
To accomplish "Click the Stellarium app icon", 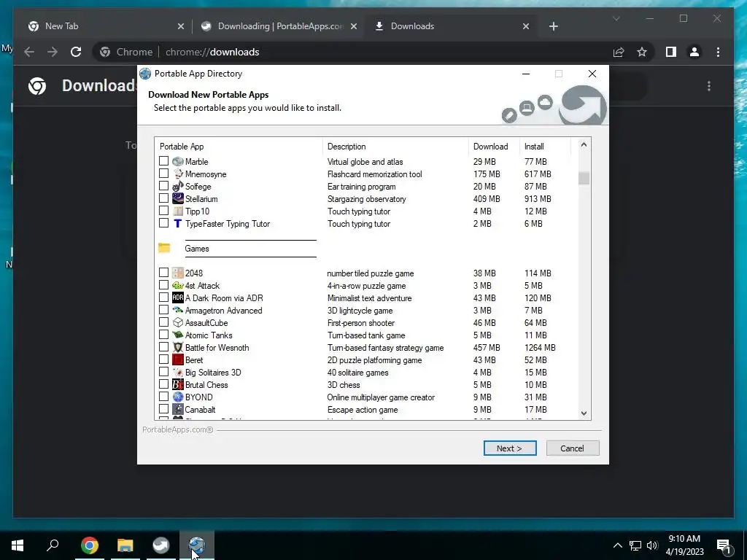I will click(178, 198).
